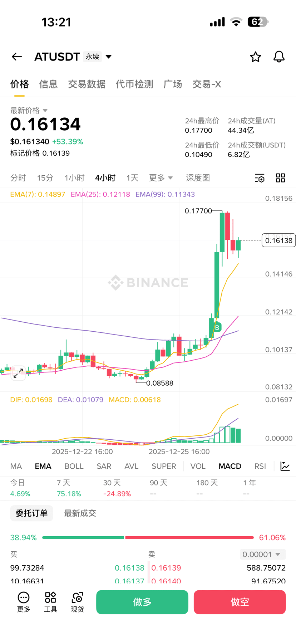Switch to the 信息 tab
Viewport: 296px width, 644px height.
48,84
